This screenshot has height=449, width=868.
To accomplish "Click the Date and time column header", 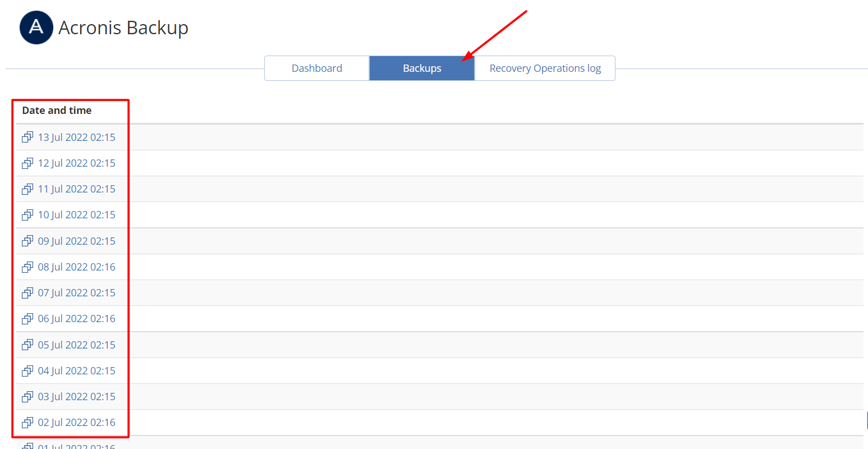I will click(57, 111).
